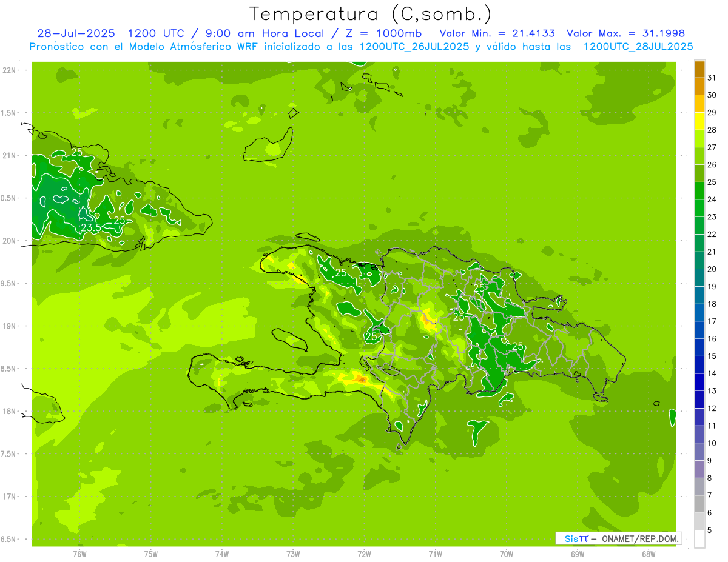Click the "Valor Min. = 21.4133" text
Viewport: 728px width, 562px height.
coord(497,33)
